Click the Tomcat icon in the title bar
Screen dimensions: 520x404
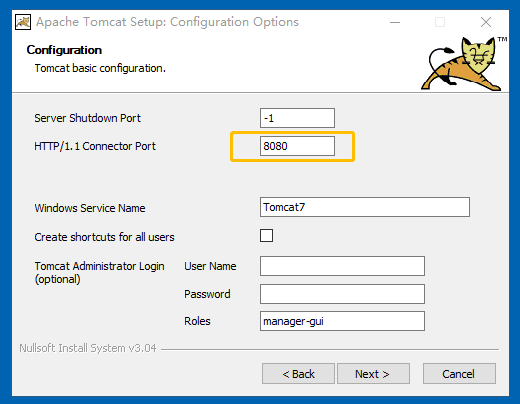tap(23, 22)
